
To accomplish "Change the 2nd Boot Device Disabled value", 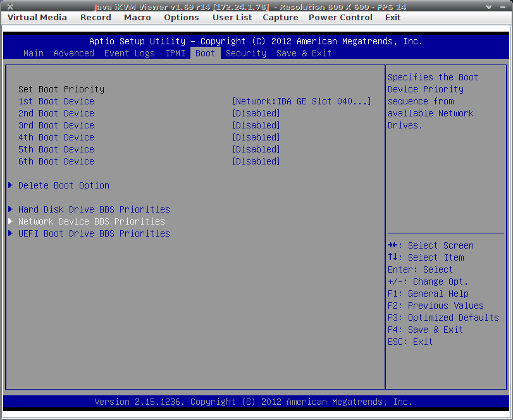I will pos(256,113).
